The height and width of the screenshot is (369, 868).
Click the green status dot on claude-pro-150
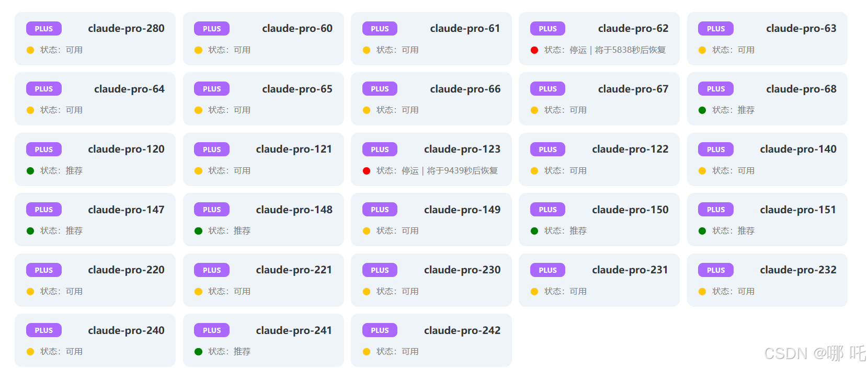(x=534, y=231)
